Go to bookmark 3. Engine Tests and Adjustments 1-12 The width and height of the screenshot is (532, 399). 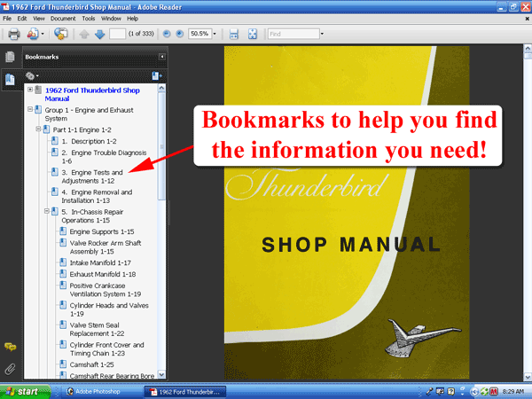92,176
